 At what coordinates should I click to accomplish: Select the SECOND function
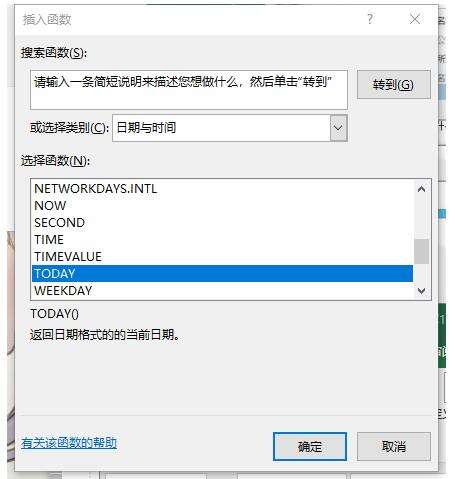click(x=222, y=223)
